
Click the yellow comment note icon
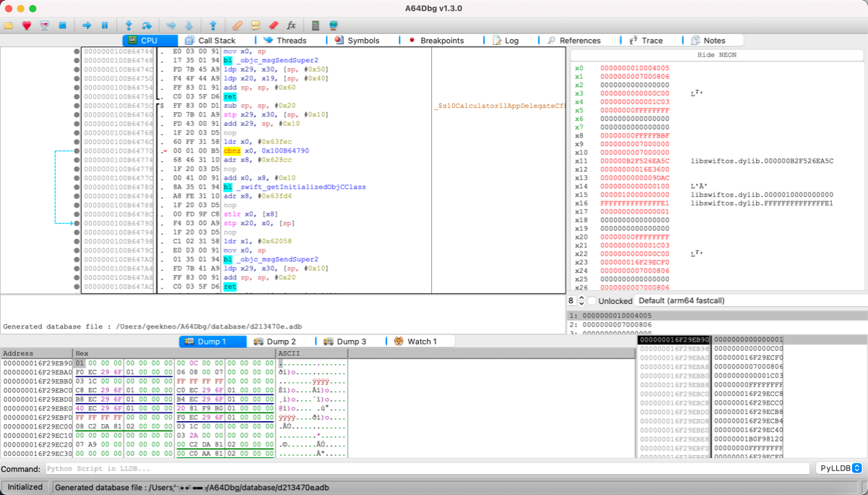[255, 25]
